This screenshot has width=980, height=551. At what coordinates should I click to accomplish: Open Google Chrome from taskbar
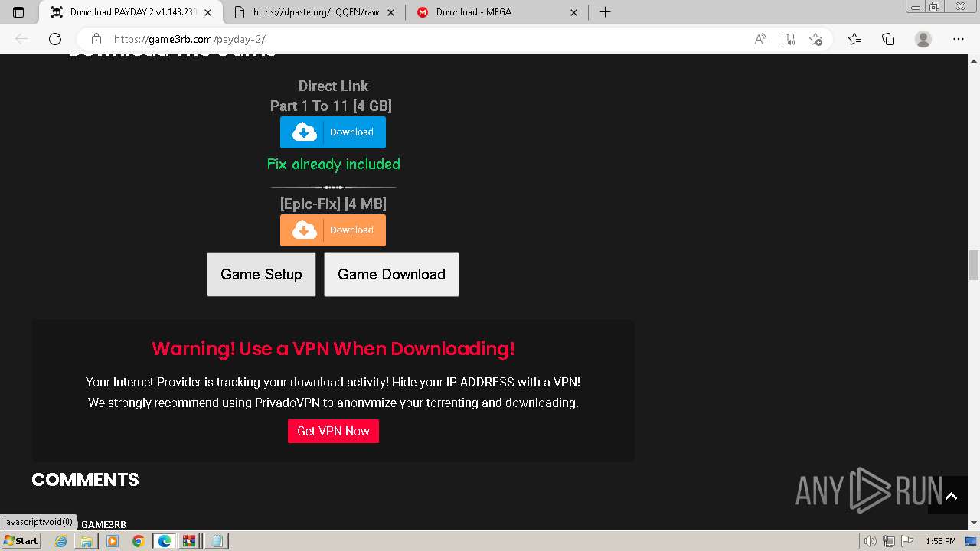tap(139, 541)
